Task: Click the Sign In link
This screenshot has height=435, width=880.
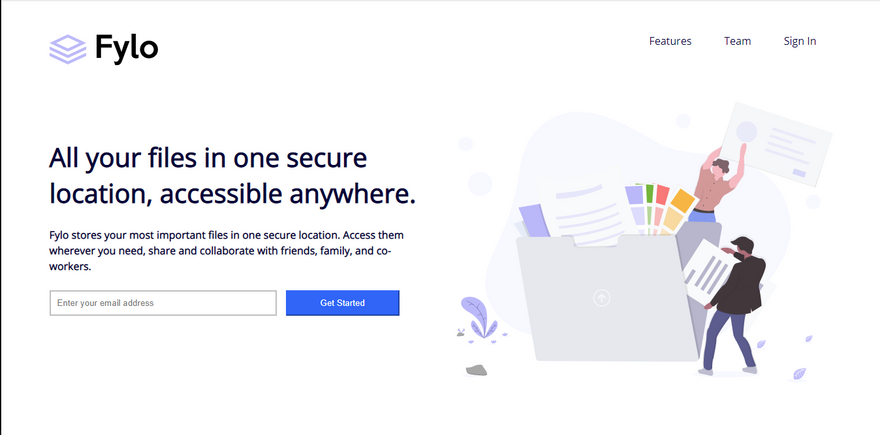Action: pyautogui.click(x=799, y=41)
